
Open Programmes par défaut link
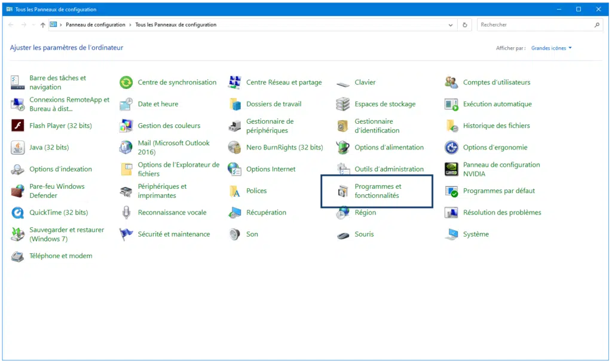(499, 191)
